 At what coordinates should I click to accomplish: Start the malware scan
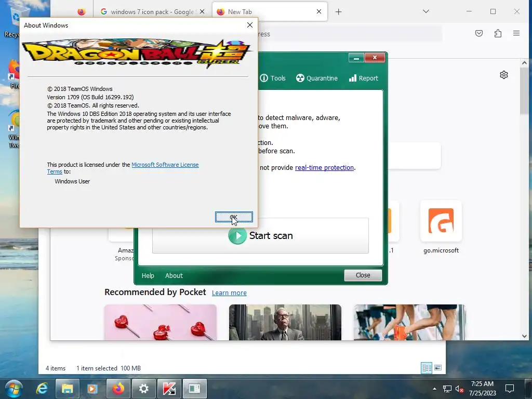click(x=260, y=235)
